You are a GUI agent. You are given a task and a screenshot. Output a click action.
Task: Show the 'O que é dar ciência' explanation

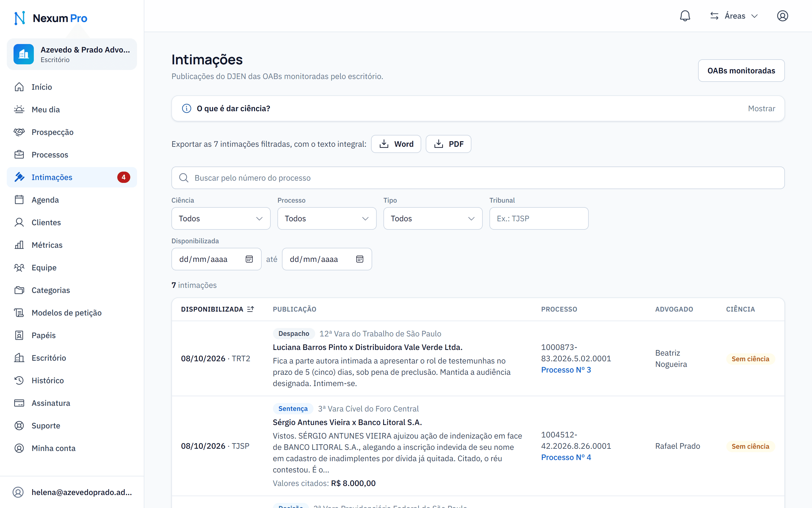[x=762, y=109]
